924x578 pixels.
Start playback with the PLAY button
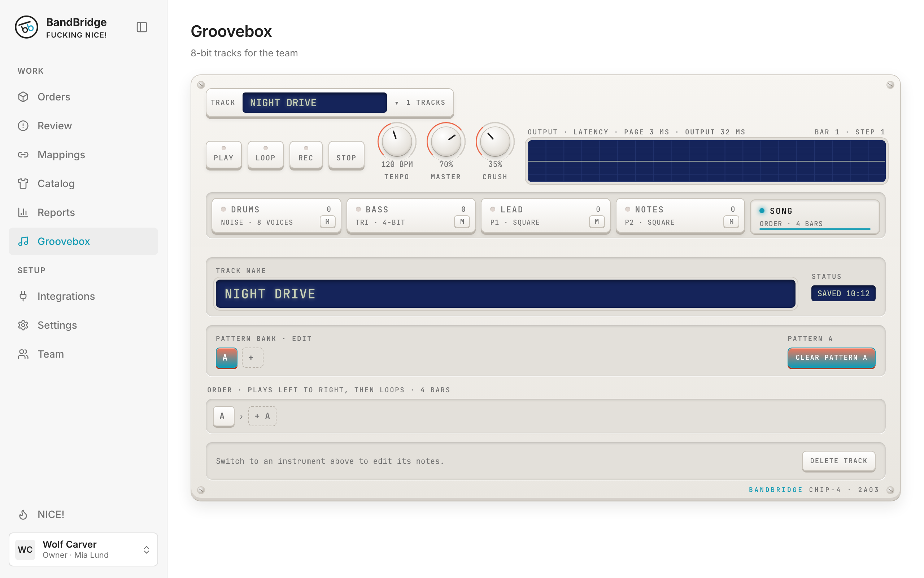pyautogui.click(x=224, y=155)
